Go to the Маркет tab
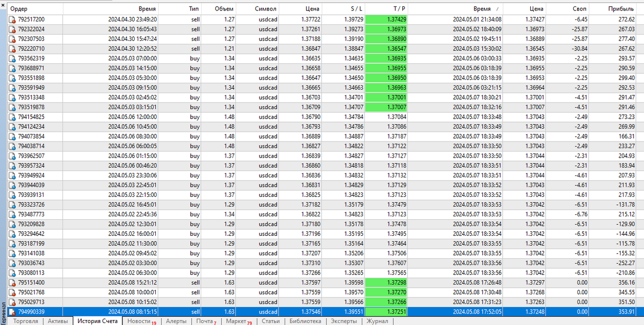 click(x=239, y=322)
